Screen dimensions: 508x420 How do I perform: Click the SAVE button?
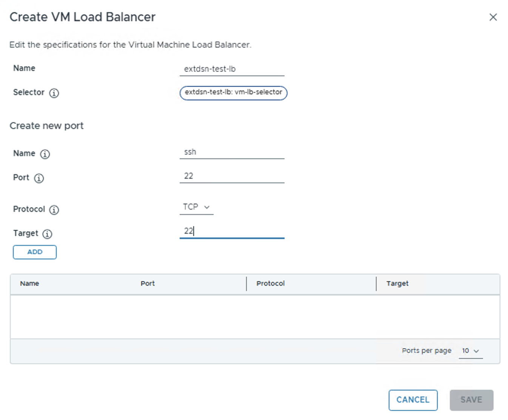(x=471, y=400)
